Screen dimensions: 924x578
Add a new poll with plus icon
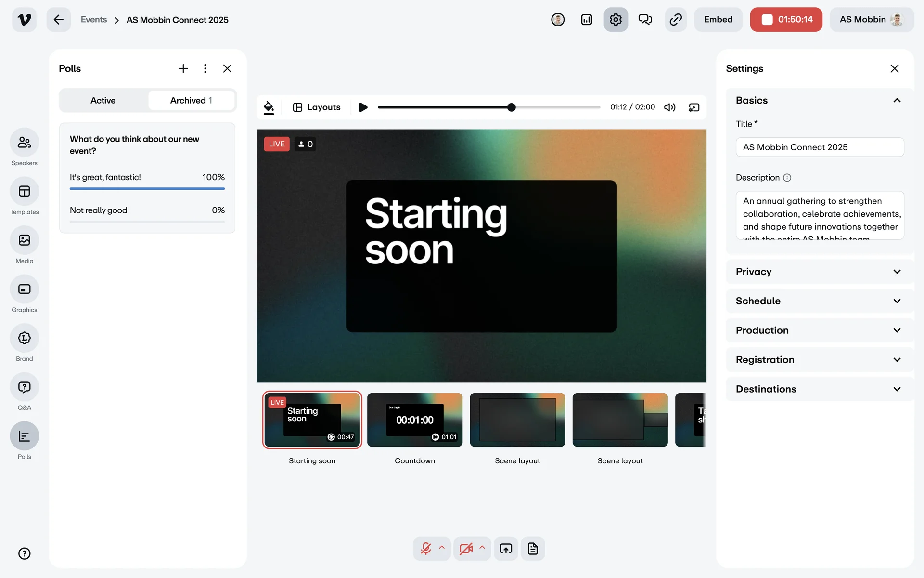(x=183, y=68)
